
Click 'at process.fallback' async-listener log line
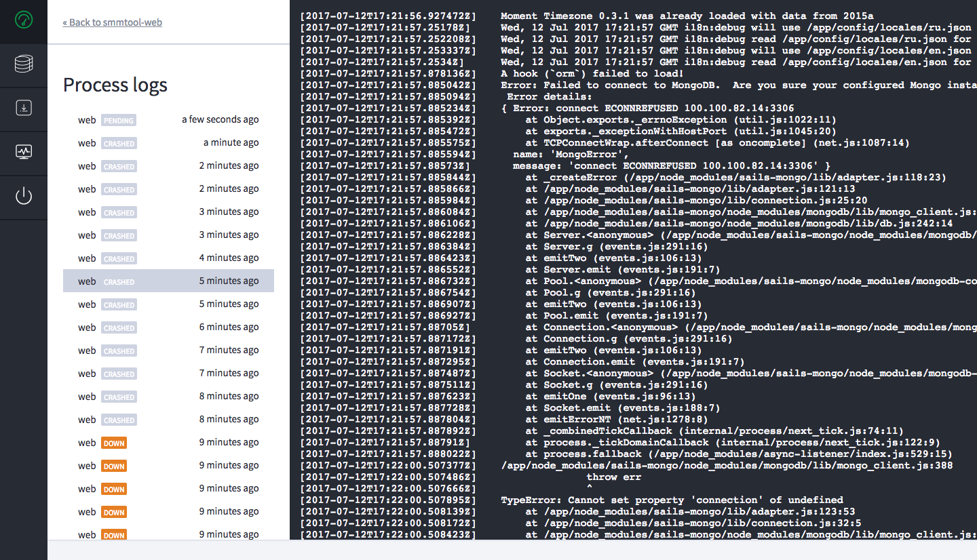point(739,454)
